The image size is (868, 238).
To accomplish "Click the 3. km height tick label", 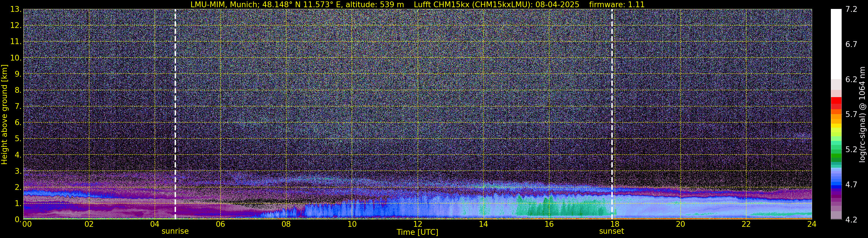I will tap(18, 171).
